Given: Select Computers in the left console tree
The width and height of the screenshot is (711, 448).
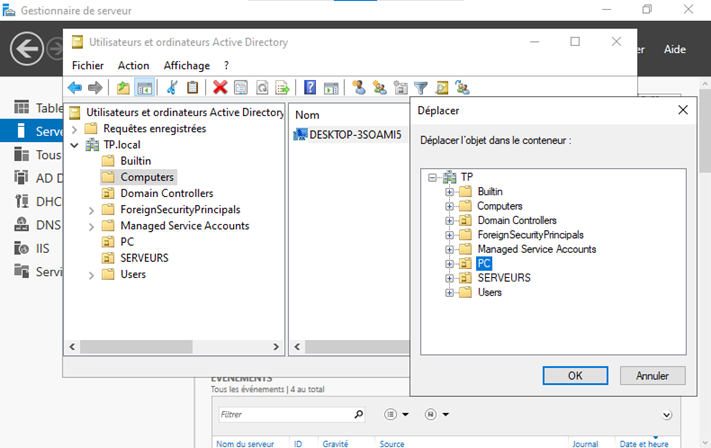Looking at the screenshot, I should point(147,177).
